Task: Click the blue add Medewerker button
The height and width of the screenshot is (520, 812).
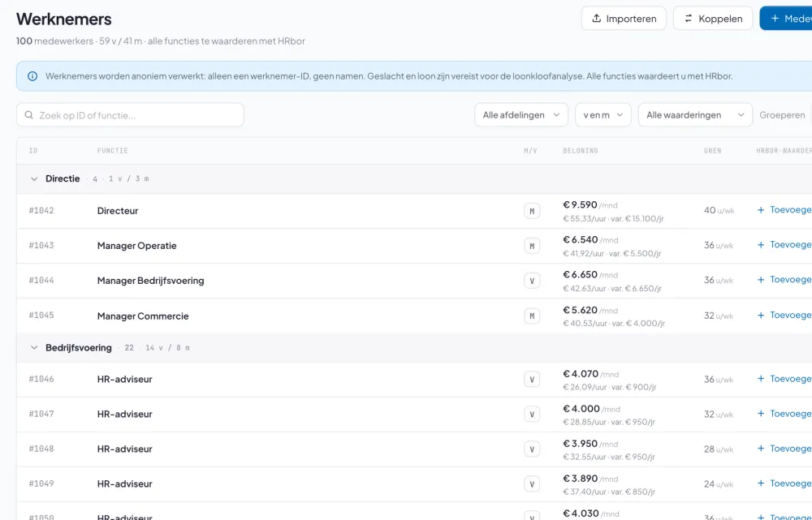Action: (x=785, y=18)
